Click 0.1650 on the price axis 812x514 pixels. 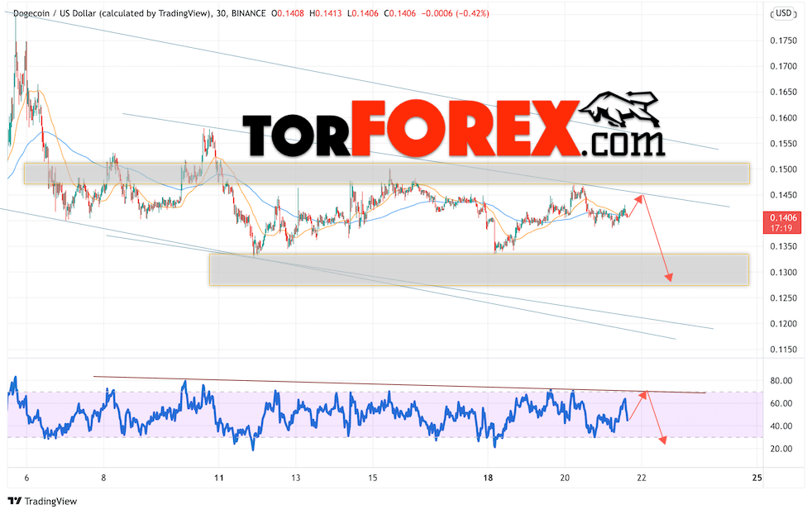[783, 92]
